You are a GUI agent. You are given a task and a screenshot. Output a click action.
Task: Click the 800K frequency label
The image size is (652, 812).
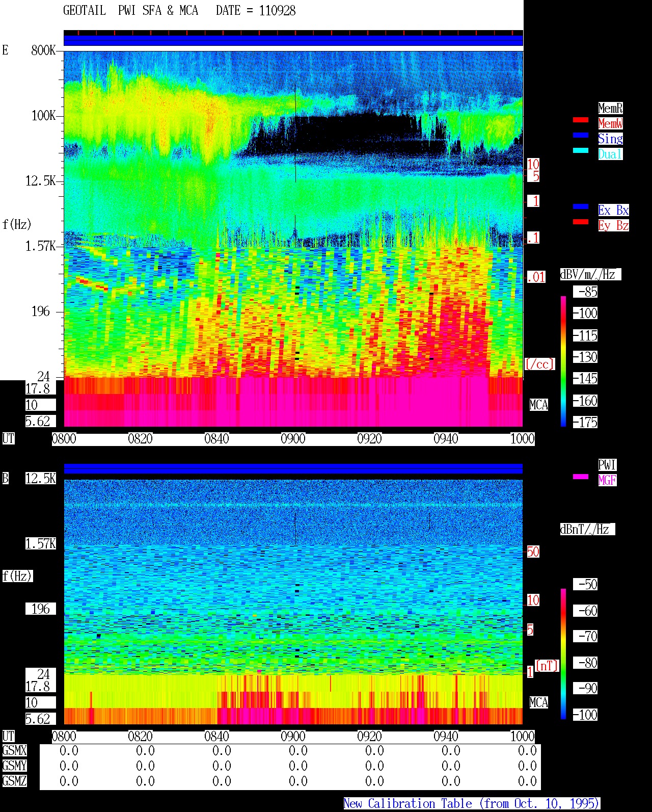click(x=43, y=50)
